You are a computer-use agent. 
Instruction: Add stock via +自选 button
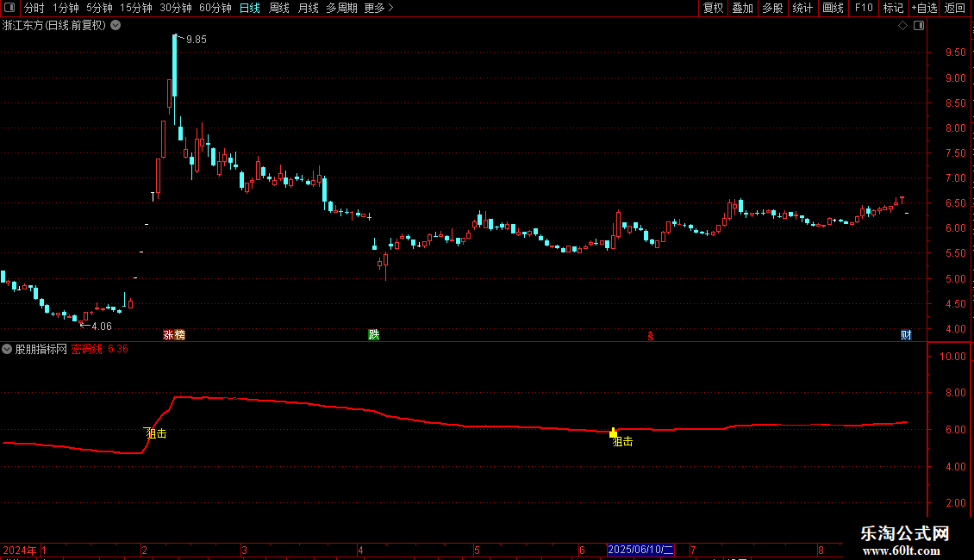tap(924, 8)
